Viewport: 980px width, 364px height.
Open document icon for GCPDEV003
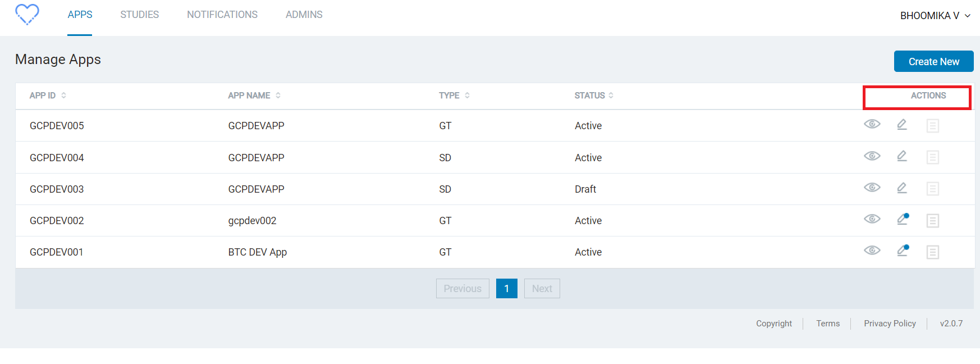tap(932, 189)
